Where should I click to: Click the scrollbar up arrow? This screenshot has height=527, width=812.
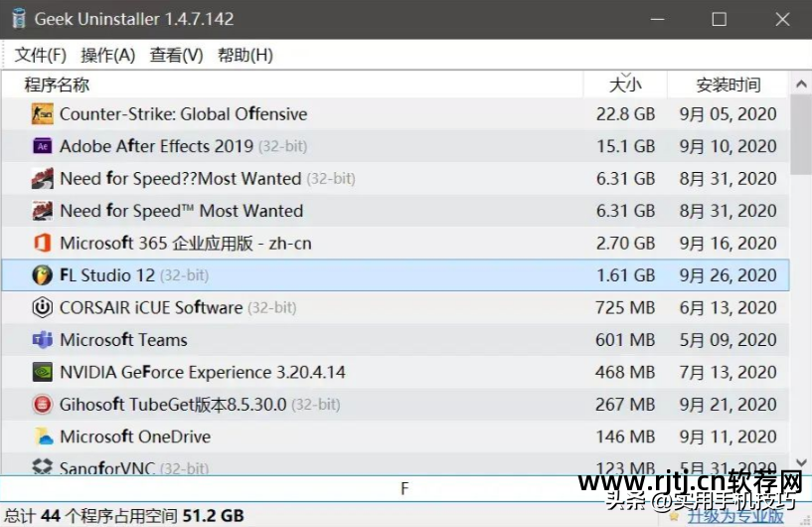pos(801,84)
